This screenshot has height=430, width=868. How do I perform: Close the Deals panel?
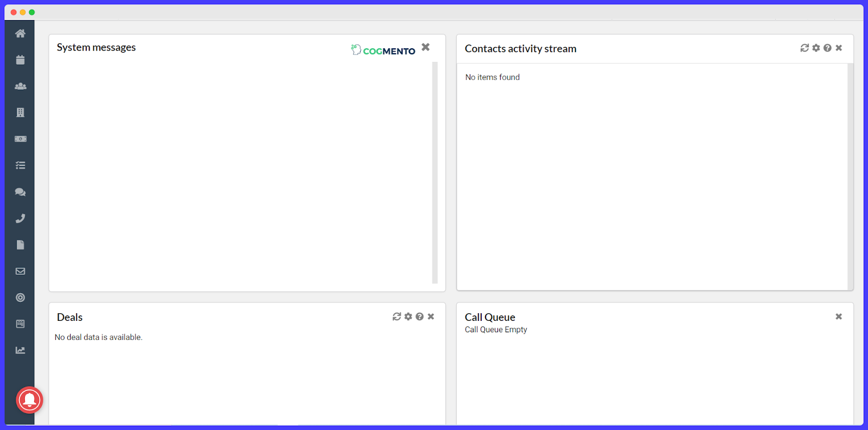pos(431,317)
